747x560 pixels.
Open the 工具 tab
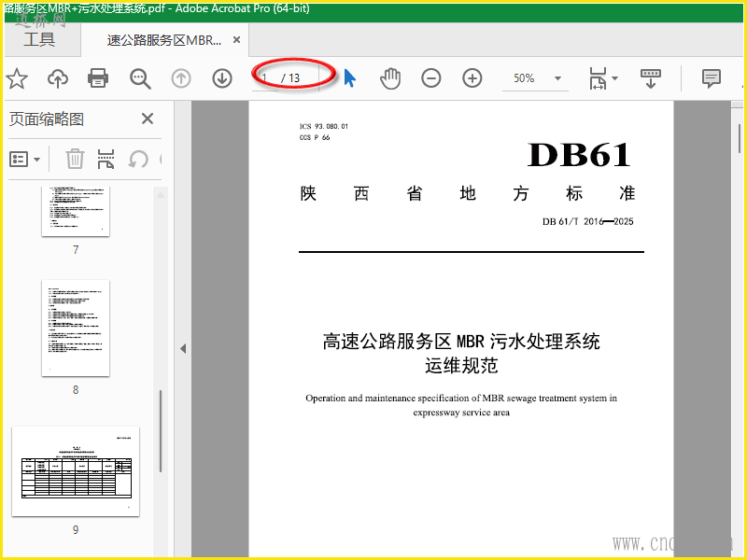[39, 39]
